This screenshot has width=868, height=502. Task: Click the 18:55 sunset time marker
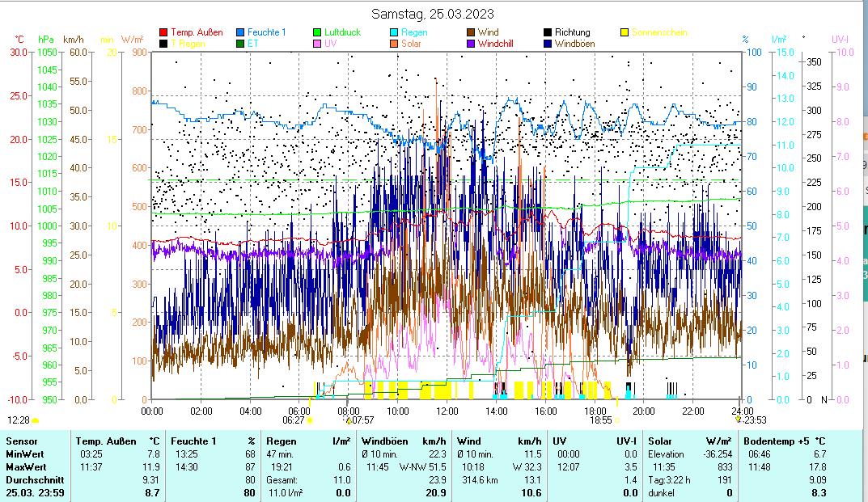click(600, 420)
